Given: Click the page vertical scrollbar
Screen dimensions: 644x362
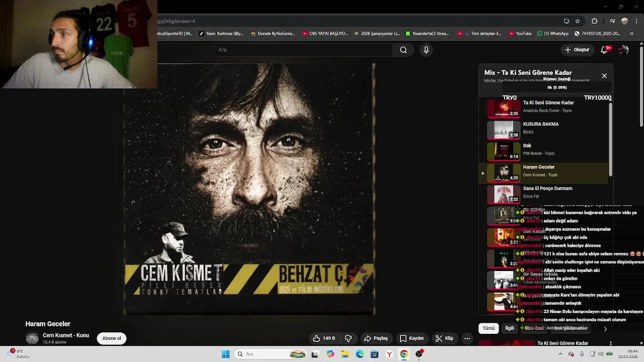Looking at the screenshot, I should [x=641, y=85].
